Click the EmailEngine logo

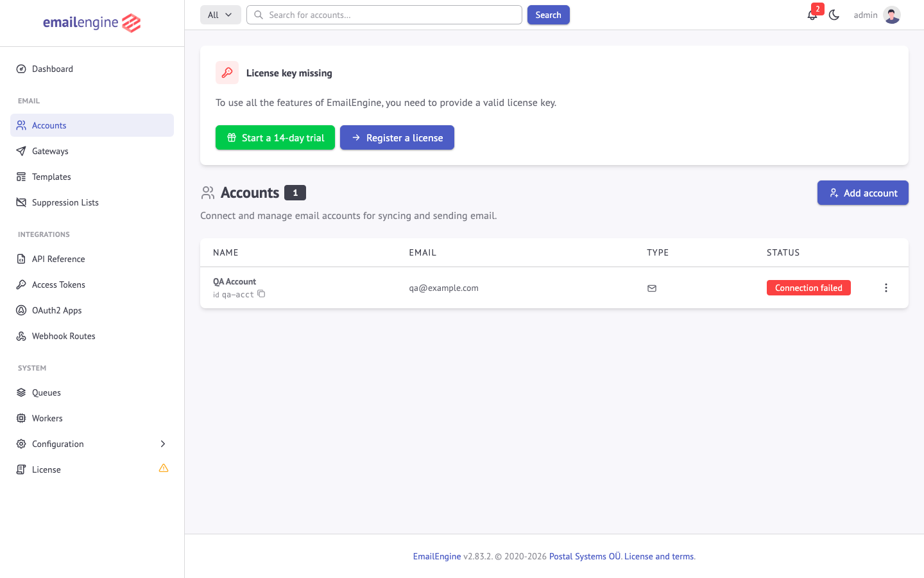click(x=92, y=23)
